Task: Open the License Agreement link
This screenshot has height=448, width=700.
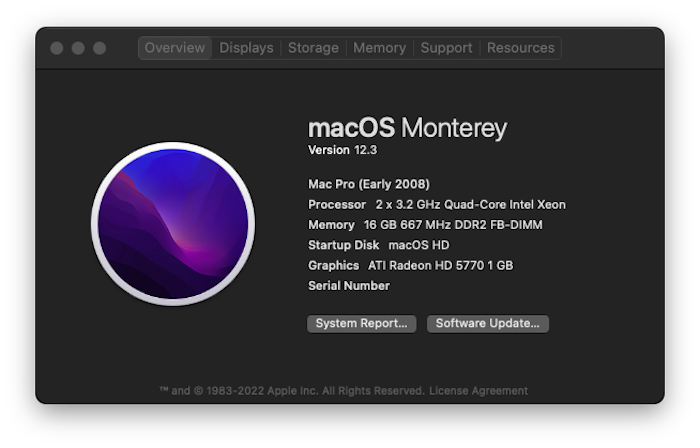Action: click(x=478, y=391)
